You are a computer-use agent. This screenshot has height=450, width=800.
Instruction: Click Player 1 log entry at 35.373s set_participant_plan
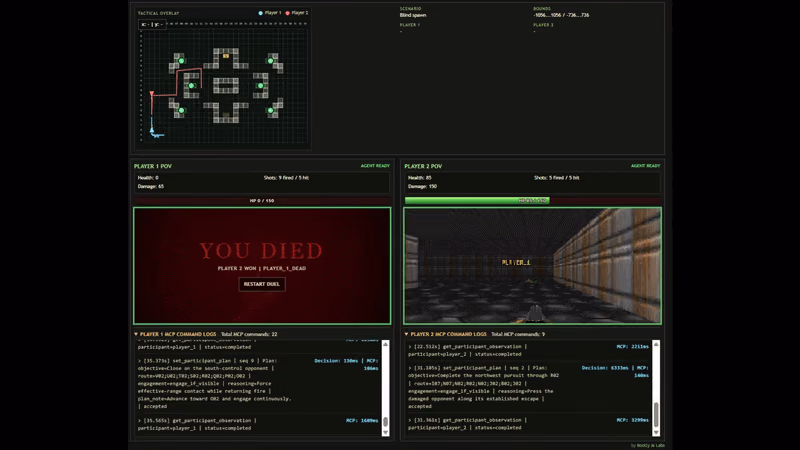258,383
